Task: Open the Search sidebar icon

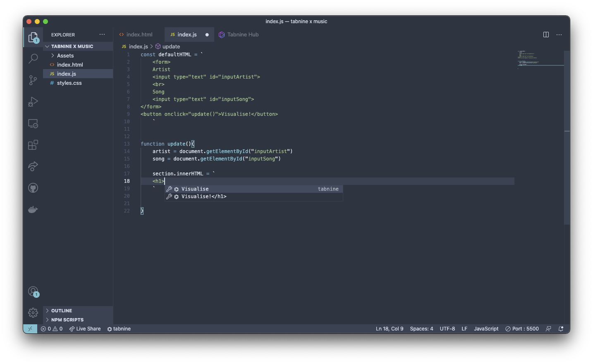Action: tap(33, 59)
